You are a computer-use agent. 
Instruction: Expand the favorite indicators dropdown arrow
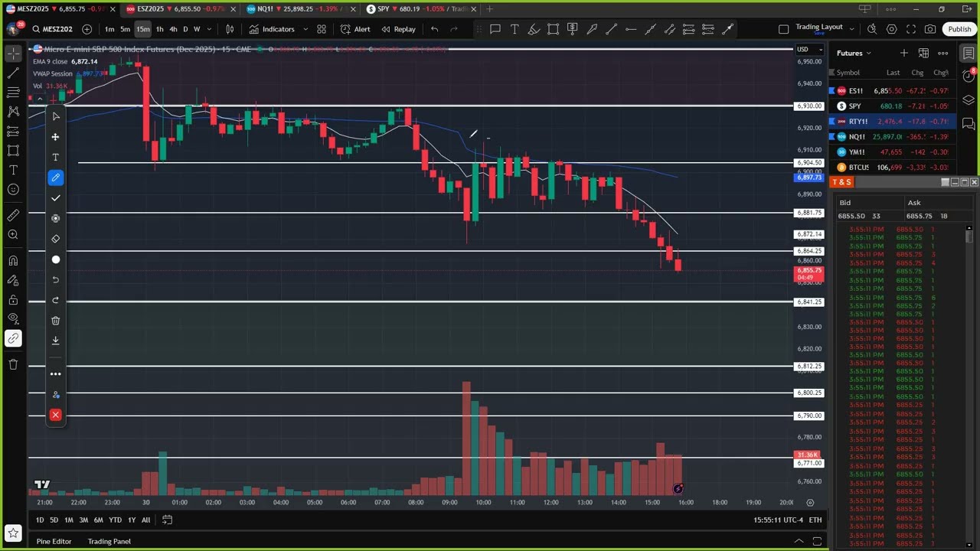tap(305, 29)
